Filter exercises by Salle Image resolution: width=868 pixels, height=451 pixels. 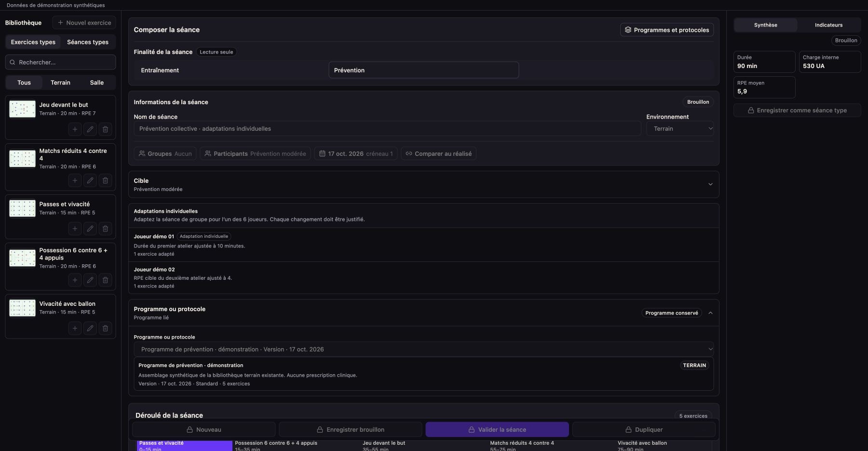[97, 82]
